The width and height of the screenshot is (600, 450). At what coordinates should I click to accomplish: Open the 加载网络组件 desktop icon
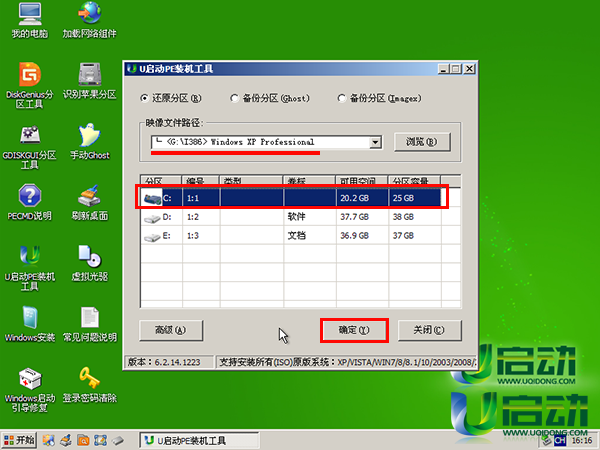click(90, 20)
